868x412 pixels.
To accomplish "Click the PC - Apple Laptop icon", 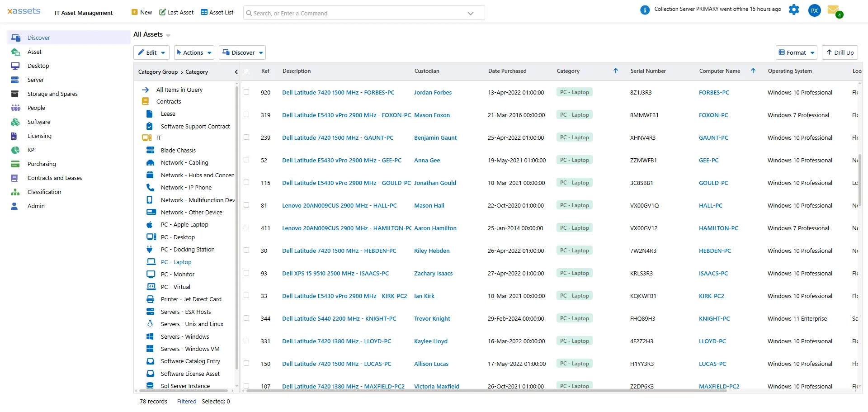I will pos(150,224).
